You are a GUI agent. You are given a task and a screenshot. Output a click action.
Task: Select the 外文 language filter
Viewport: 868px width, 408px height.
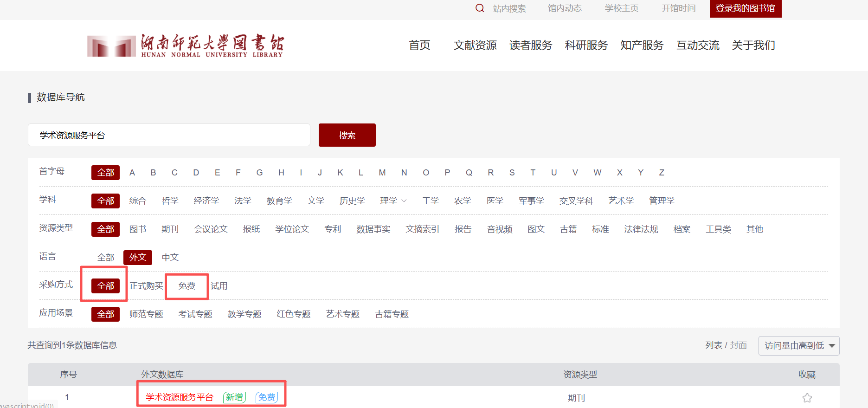click(x=138, y=258)
